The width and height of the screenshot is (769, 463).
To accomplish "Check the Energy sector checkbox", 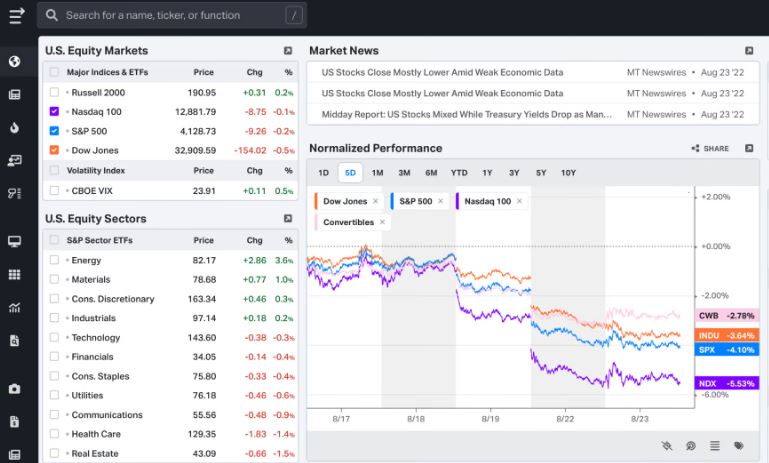I will (54, 260).
